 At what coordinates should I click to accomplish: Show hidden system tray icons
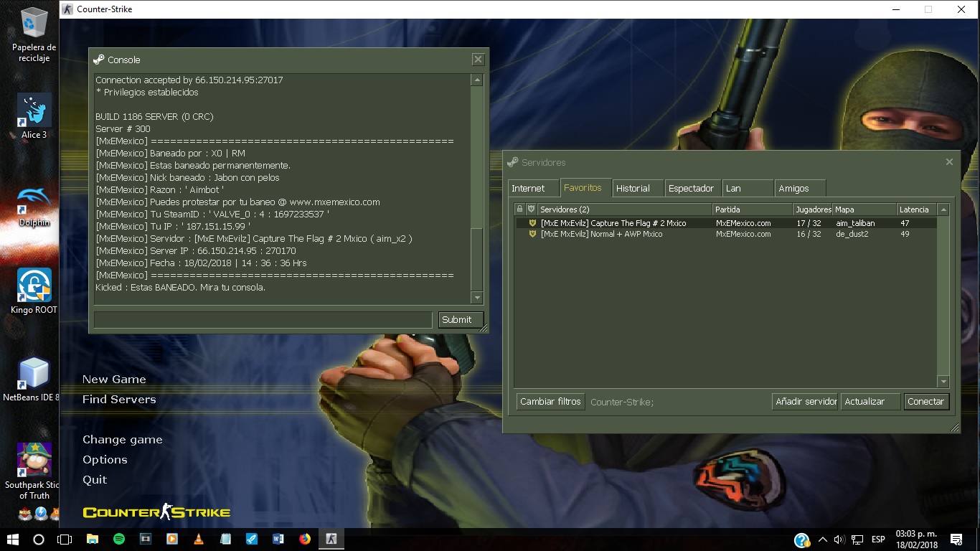coord(822,540)
